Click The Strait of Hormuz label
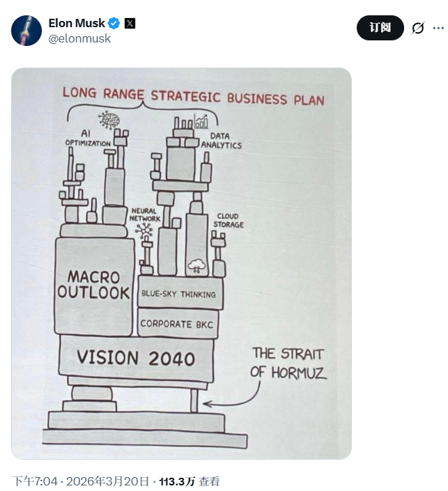Viewport: 448px width, 491px height. tap(288, 364)
